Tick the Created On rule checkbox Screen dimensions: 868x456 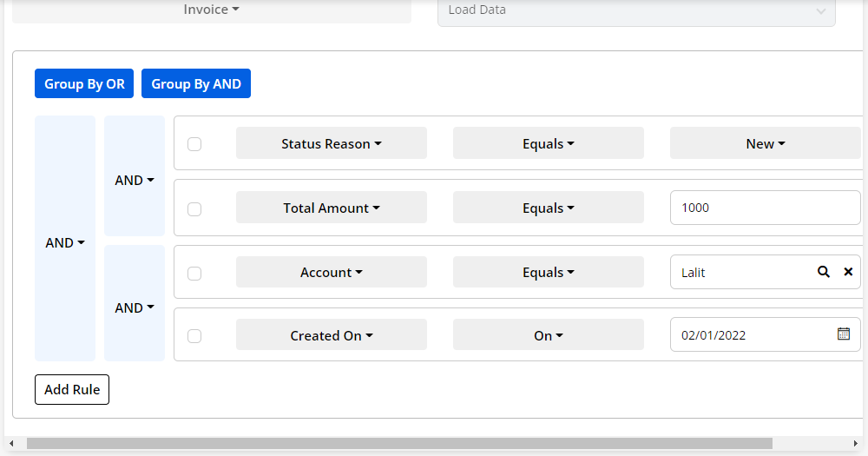pyautogui.click(x=194, y=336)
